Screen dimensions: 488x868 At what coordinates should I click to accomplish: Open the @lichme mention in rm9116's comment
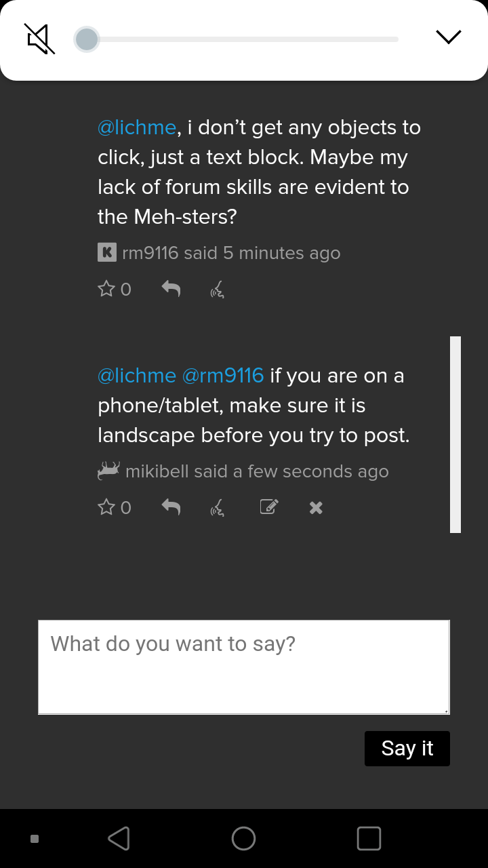click(x=137, y=127)
